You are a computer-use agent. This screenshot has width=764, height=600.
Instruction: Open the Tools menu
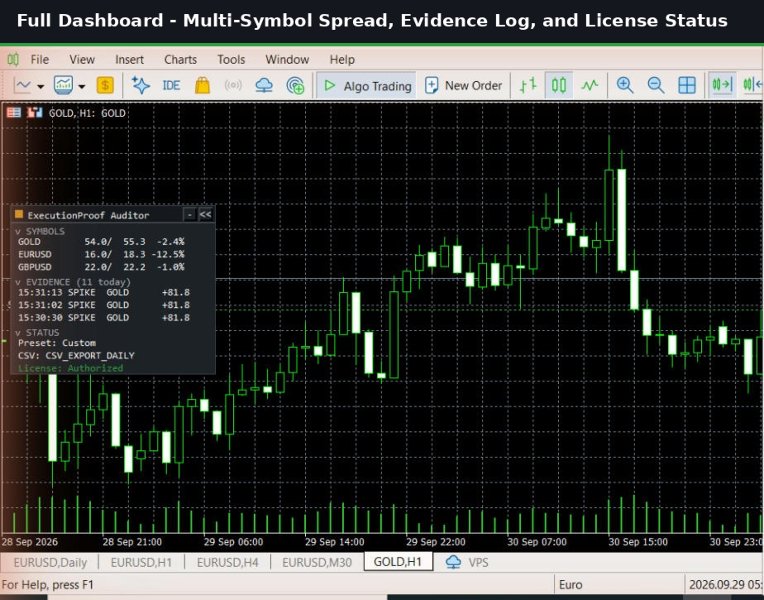[x=231, y=59]
